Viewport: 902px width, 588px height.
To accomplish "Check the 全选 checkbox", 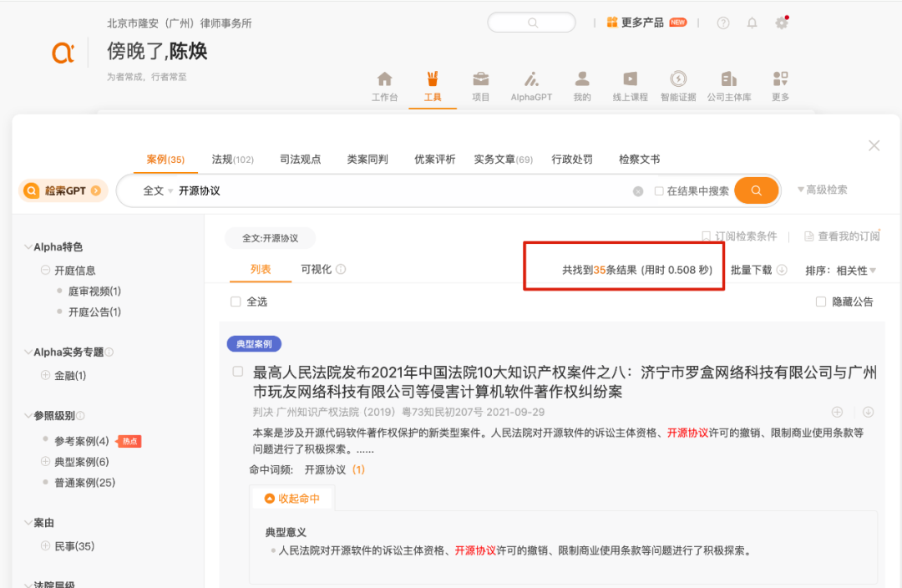I will point(236,302).
